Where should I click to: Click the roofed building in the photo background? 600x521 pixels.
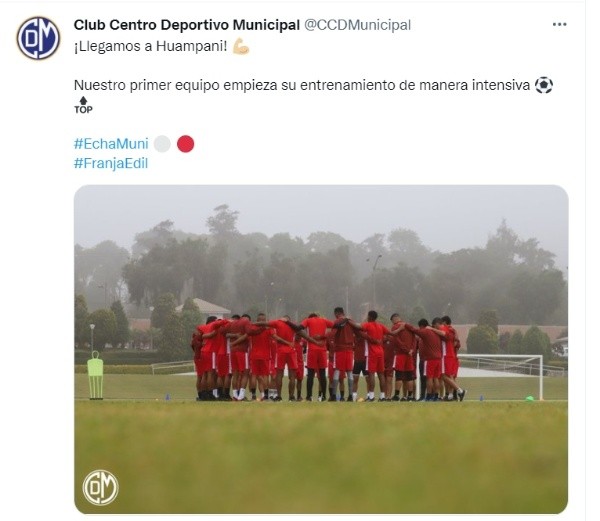click(x=204, y=307)
